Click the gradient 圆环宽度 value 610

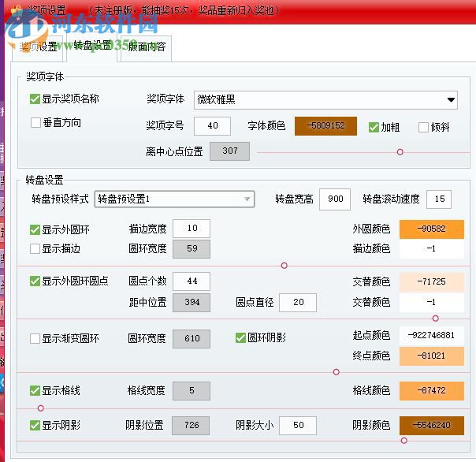(192, 338)
